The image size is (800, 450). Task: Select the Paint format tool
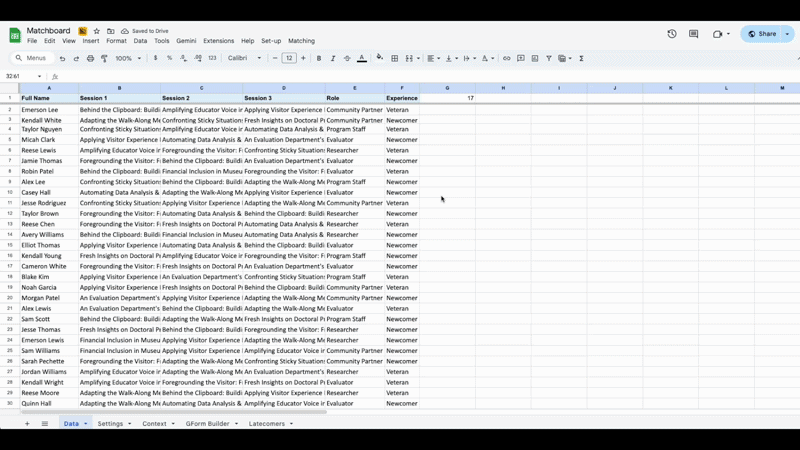pos(104,58)
